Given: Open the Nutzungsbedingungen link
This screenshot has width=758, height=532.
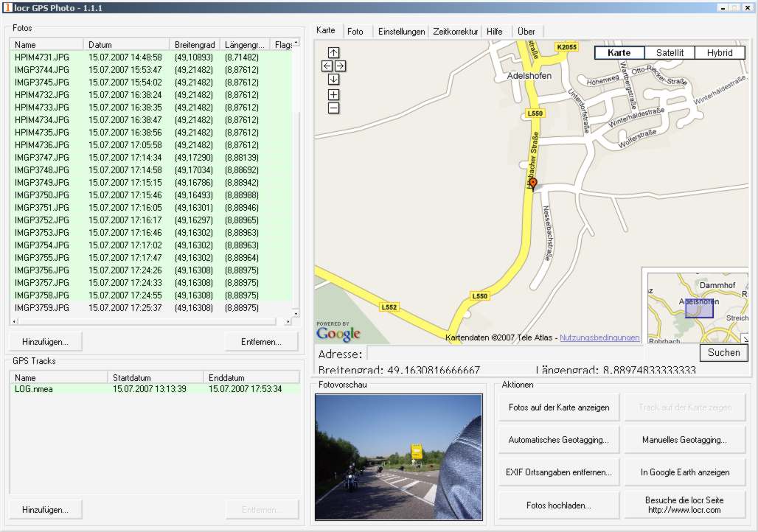Looking at the screenshot, I should coord(599,337).
